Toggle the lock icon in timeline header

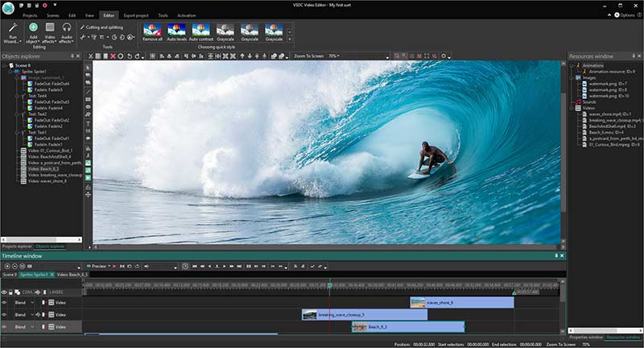[10, 292]
